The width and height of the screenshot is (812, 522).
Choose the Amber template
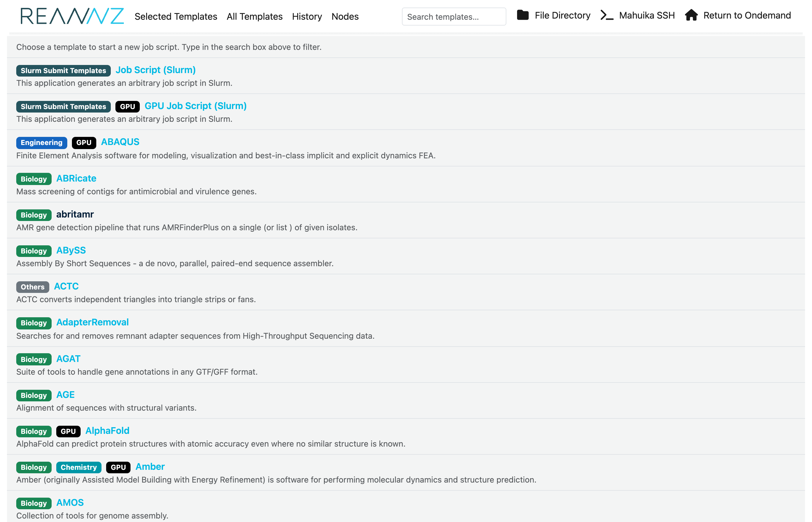(x=150, y=466)
